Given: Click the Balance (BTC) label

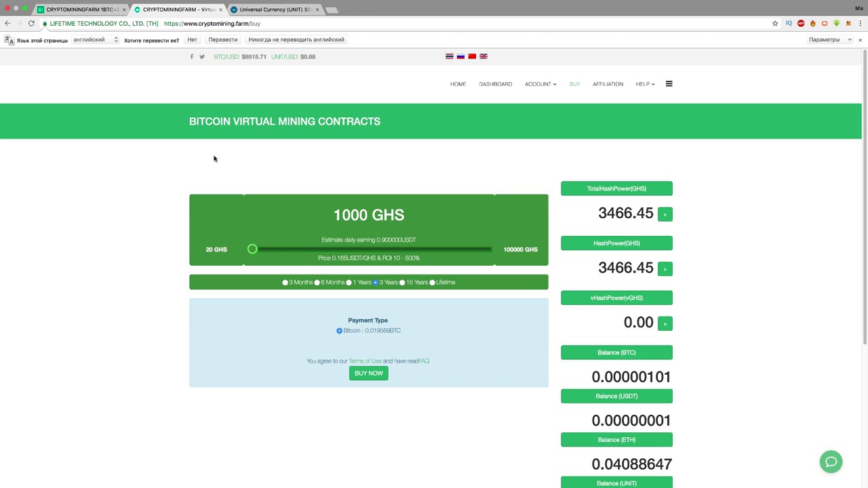Looking at the screenshot, I should (x=616, y=352).
